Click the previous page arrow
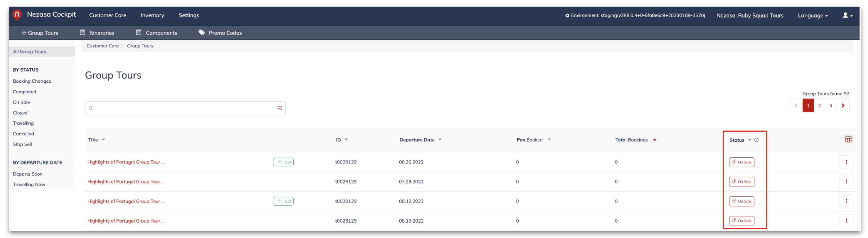The image size is (868, 238). (796, 106)
